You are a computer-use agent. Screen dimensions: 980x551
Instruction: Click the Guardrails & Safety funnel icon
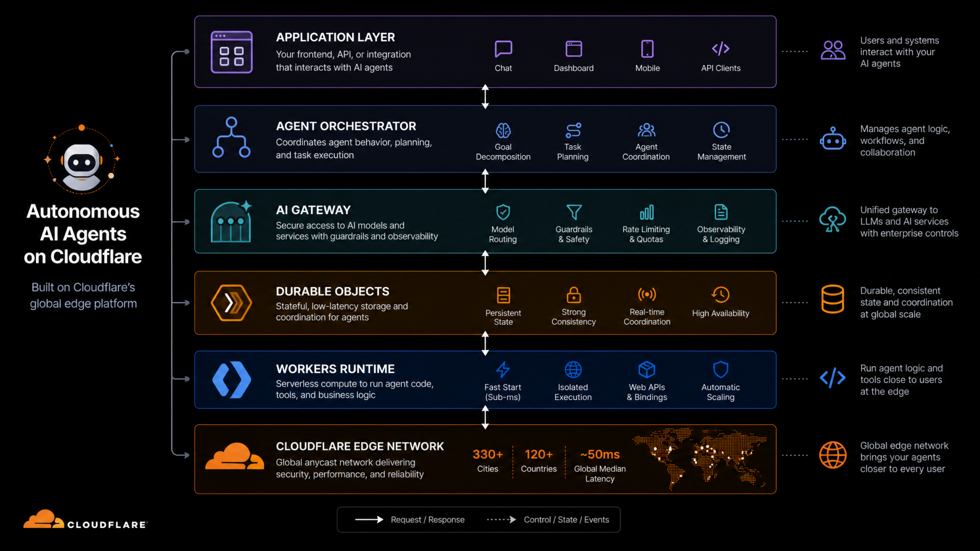574,212
